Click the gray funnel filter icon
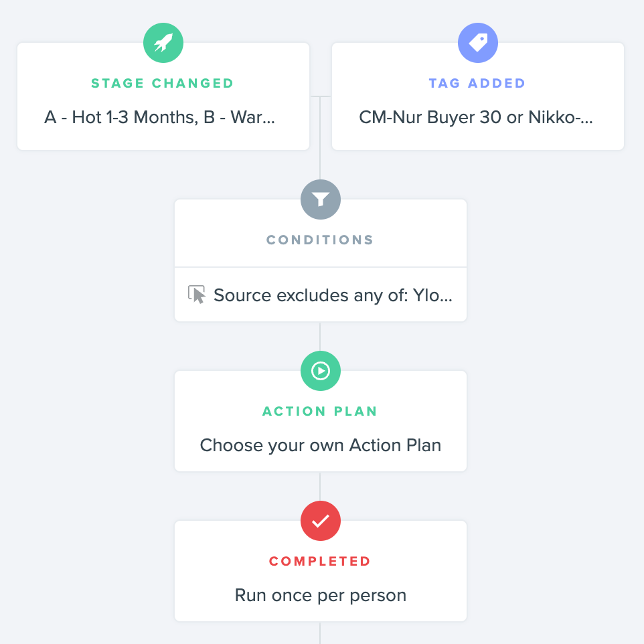 pyautogui.click(x=321, y=199)
